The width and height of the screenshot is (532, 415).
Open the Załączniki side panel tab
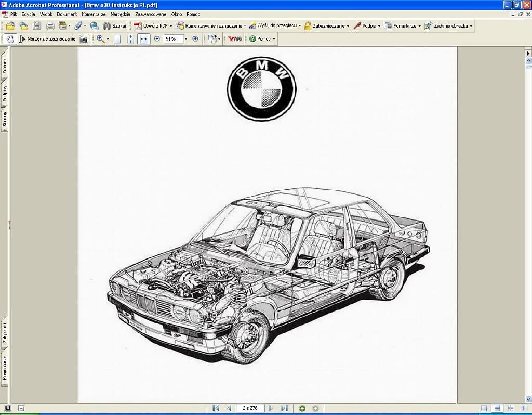coord(4,333)
